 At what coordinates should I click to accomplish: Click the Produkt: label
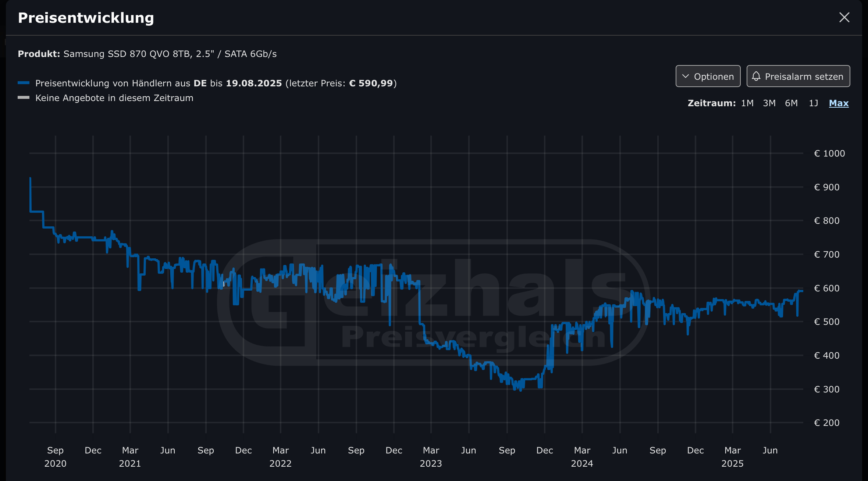(39, 54)
